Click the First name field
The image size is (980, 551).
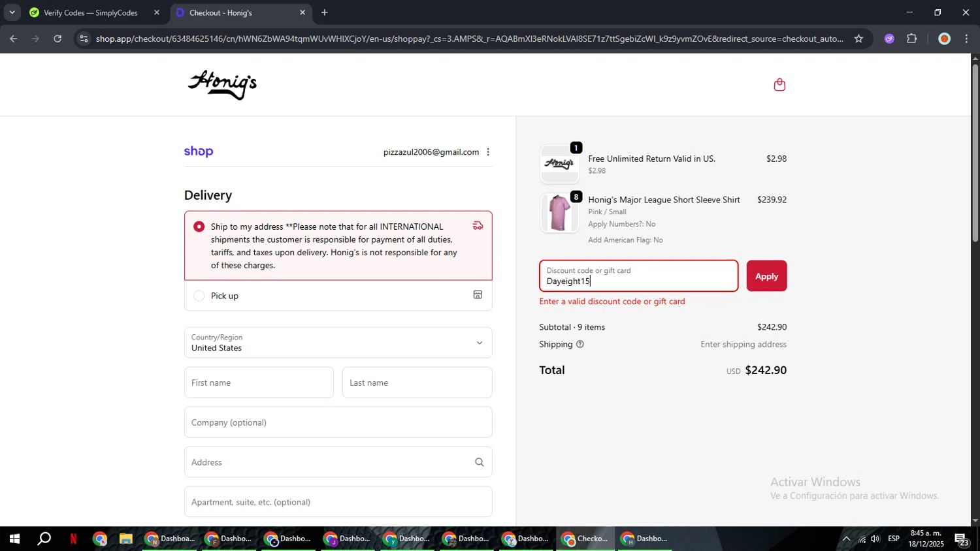point(259,383)
